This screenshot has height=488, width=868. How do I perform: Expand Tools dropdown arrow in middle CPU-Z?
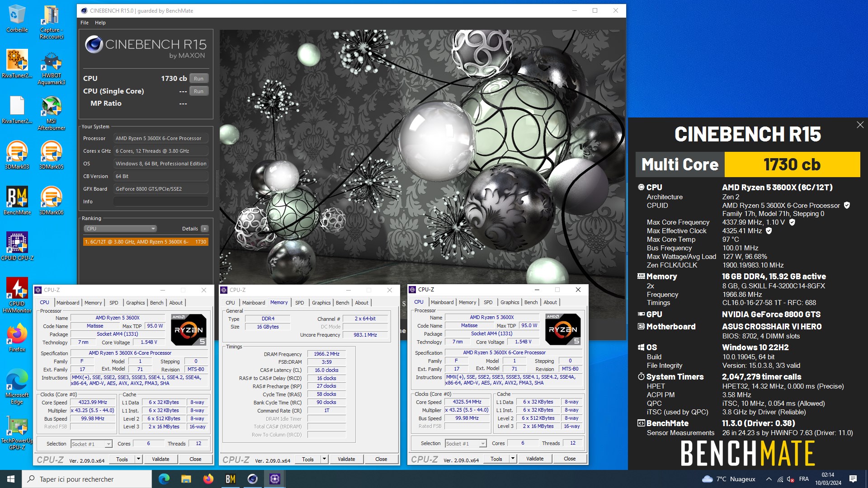[324, 459]
